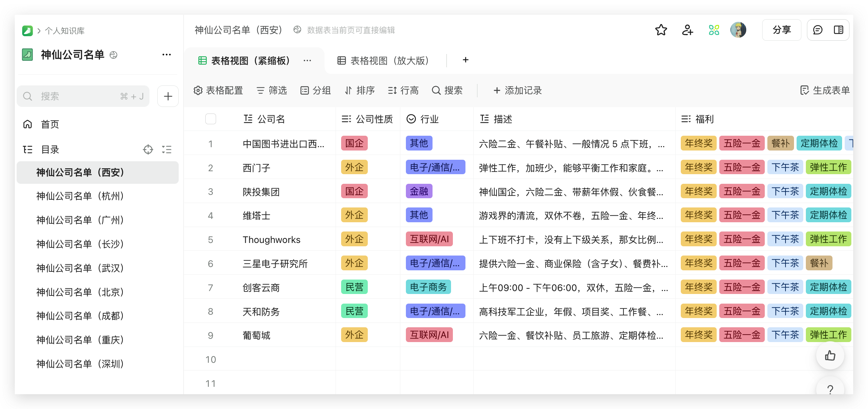Click the 分享 share button

tap(781, 30)
